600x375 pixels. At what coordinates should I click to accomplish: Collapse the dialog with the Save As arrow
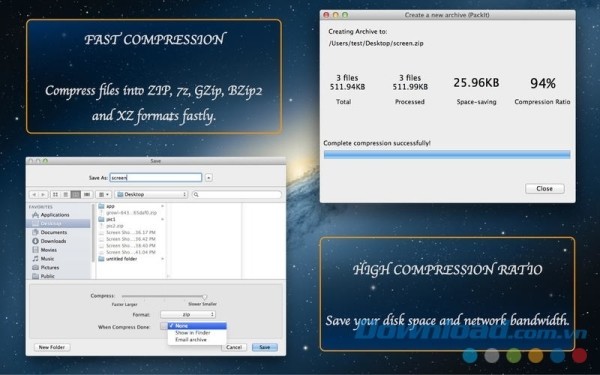pos(209,178)
